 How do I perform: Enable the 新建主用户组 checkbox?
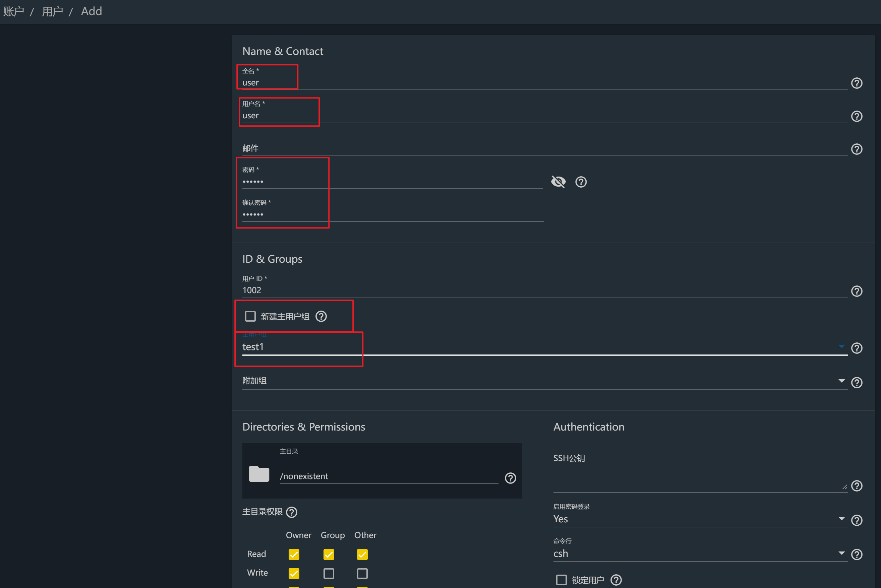pos(250,317)
